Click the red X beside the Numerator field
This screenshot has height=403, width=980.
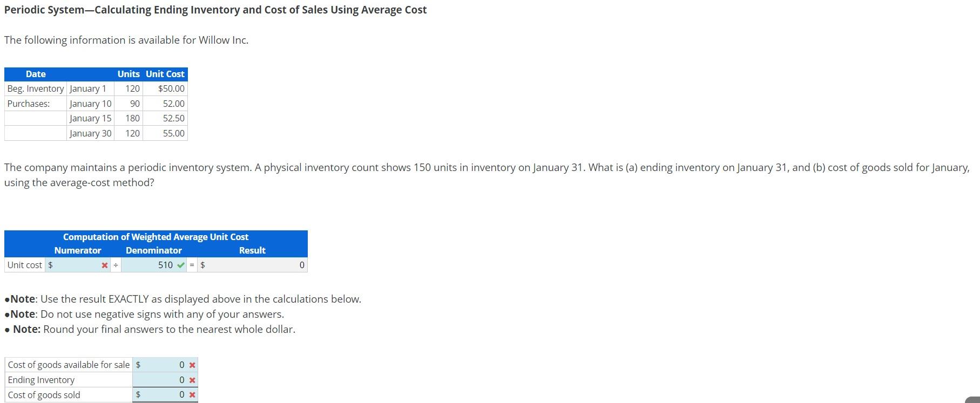104,265
